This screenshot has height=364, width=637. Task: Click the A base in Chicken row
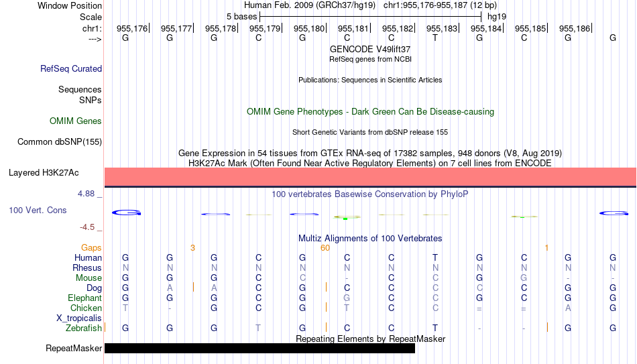pos(568,308)
